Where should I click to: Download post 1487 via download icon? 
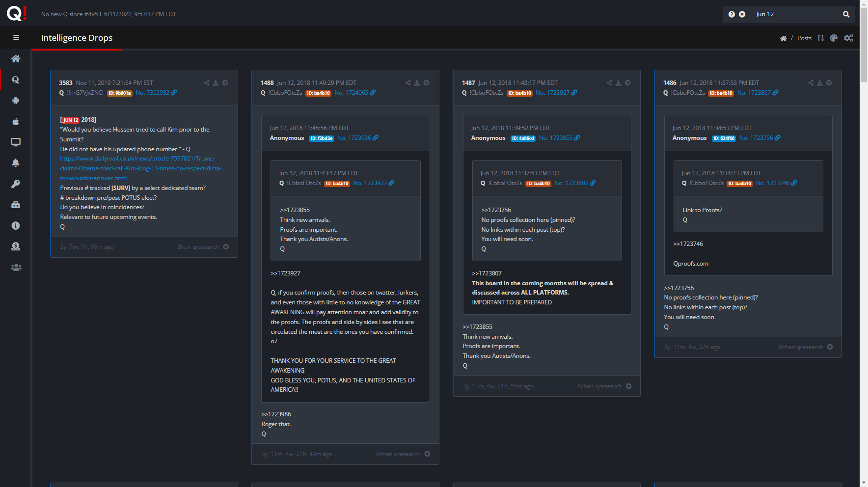[619, 83]
